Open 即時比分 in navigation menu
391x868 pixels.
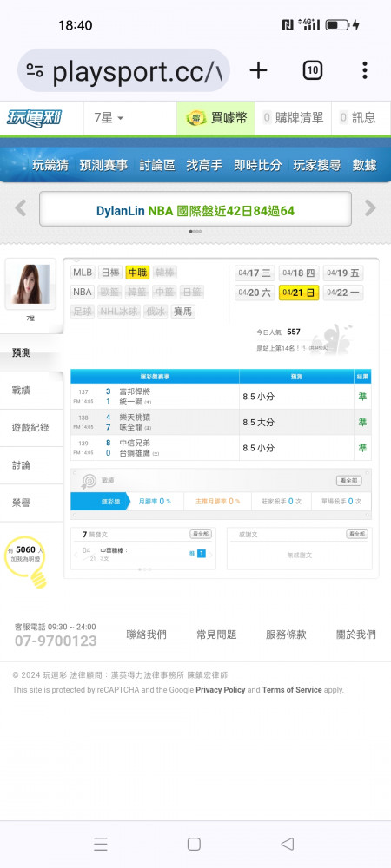pyautogui.click(x=257, y=165)
